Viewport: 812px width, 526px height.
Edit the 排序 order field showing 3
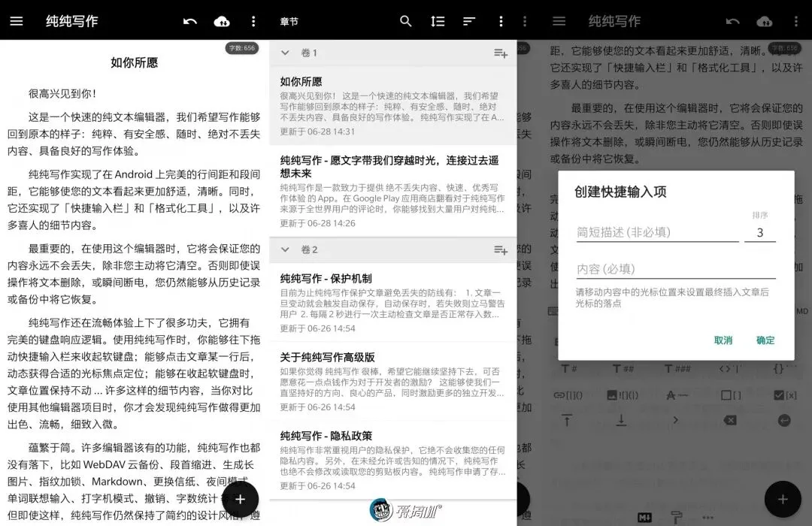[759, 232]
